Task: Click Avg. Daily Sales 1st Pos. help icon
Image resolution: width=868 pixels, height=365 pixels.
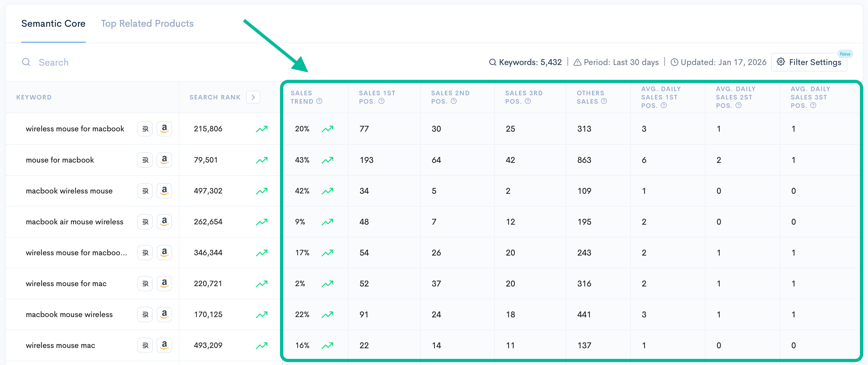Action: click(663, 105)
